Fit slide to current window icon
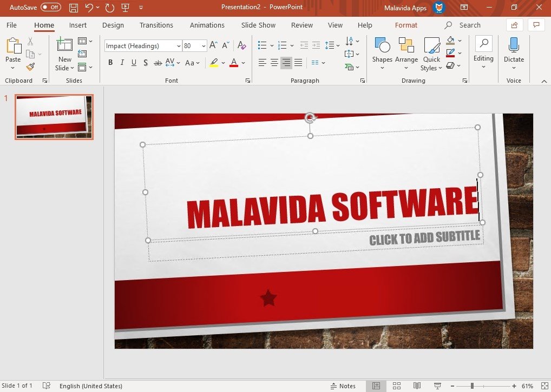Screen dimensions: 551x392 point(545,386)
